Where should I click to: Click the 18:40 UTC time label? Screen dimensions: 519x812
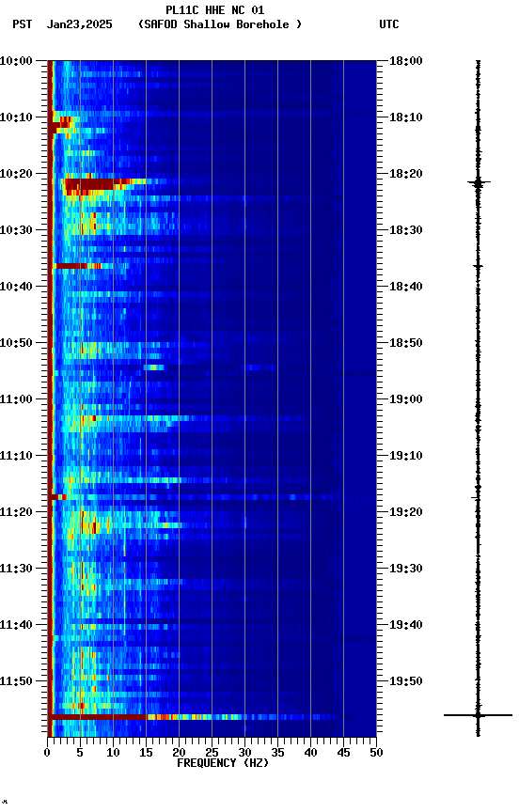tap(406, 287)
